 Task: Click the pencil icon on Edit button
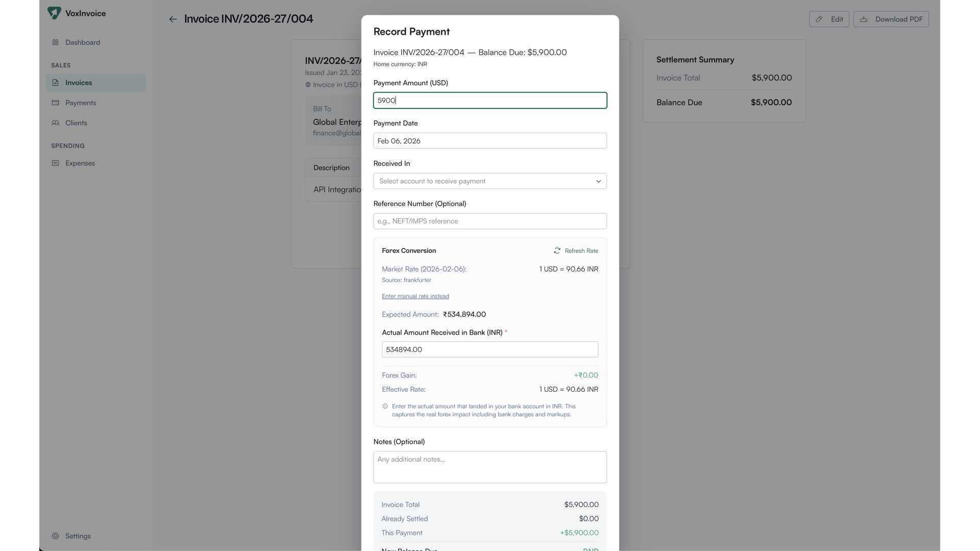tap(819, 19)
